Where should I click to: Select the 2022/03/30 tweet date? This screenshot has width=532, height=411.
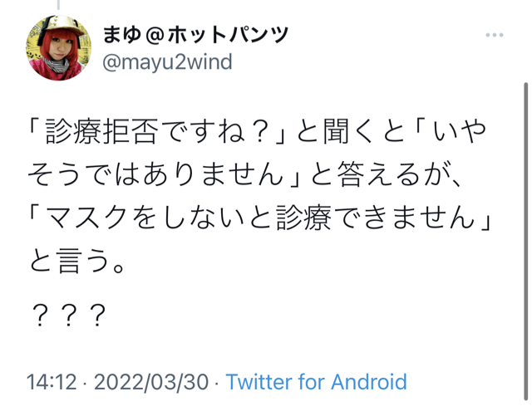(151, 382)
